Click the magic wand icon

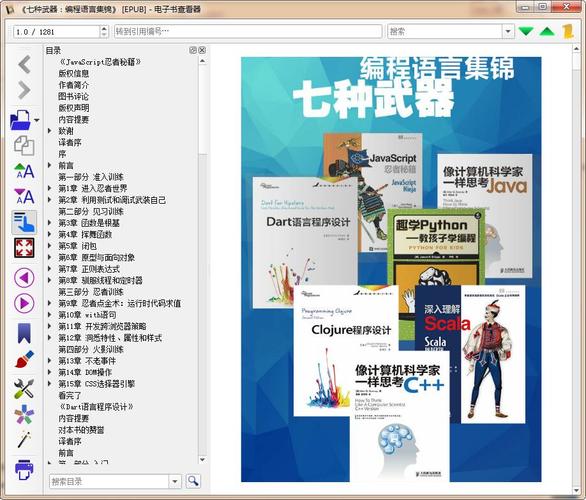click(24, 439)
